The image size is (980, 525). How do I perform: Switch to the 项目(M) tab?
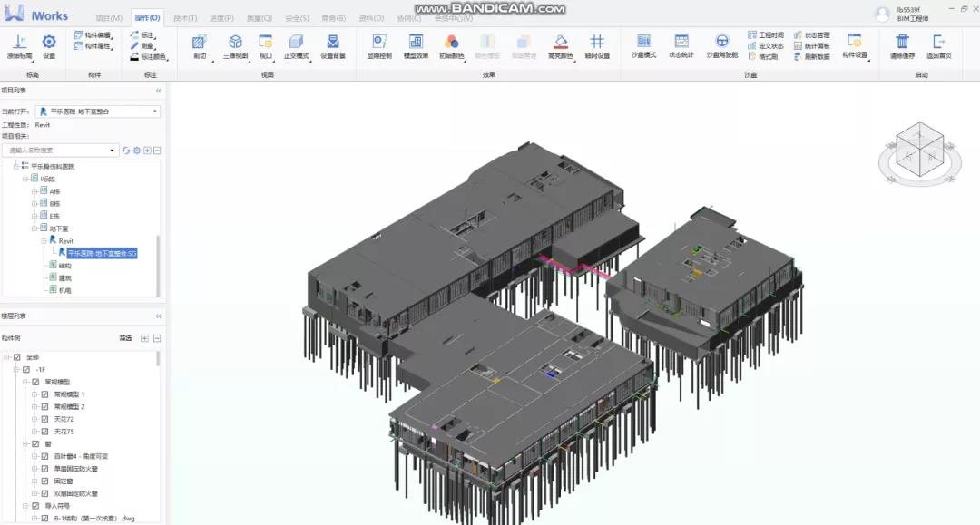click(x=109, y=18)
